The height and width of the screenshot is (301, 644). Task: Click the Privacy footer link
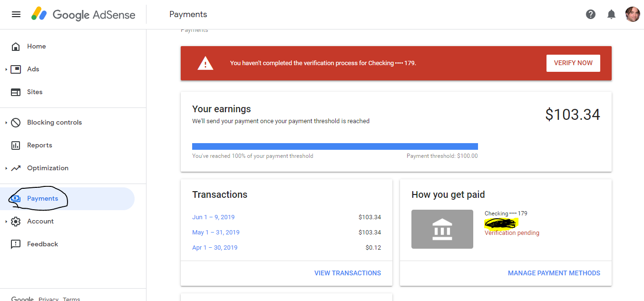(49, 299)
